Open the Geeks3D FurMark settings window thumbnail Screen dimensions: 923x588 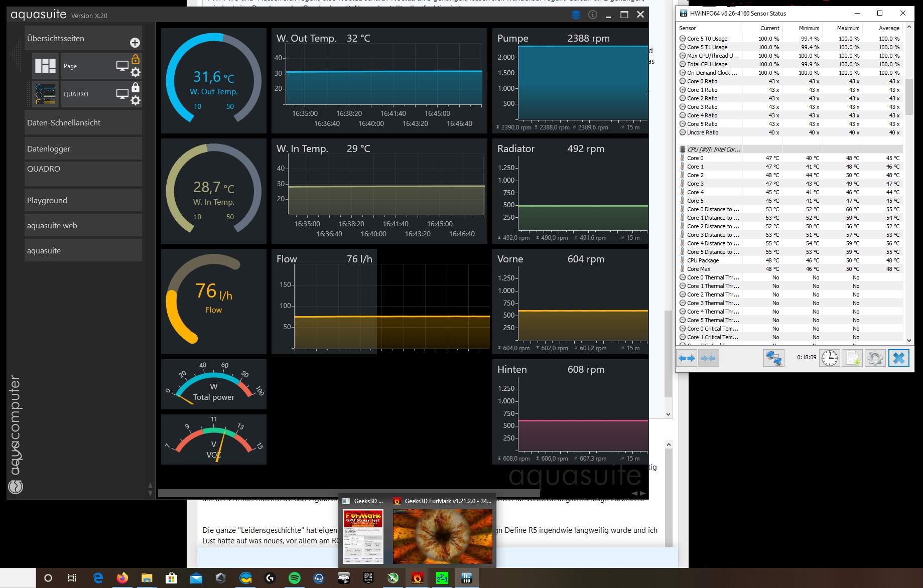coord(363,536)
